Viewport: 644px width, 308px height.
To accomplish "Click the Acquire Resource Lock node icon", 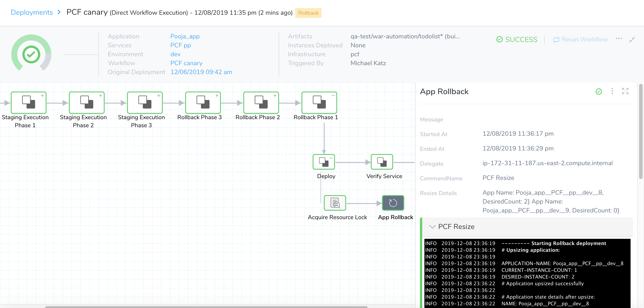I will point(335,203).
